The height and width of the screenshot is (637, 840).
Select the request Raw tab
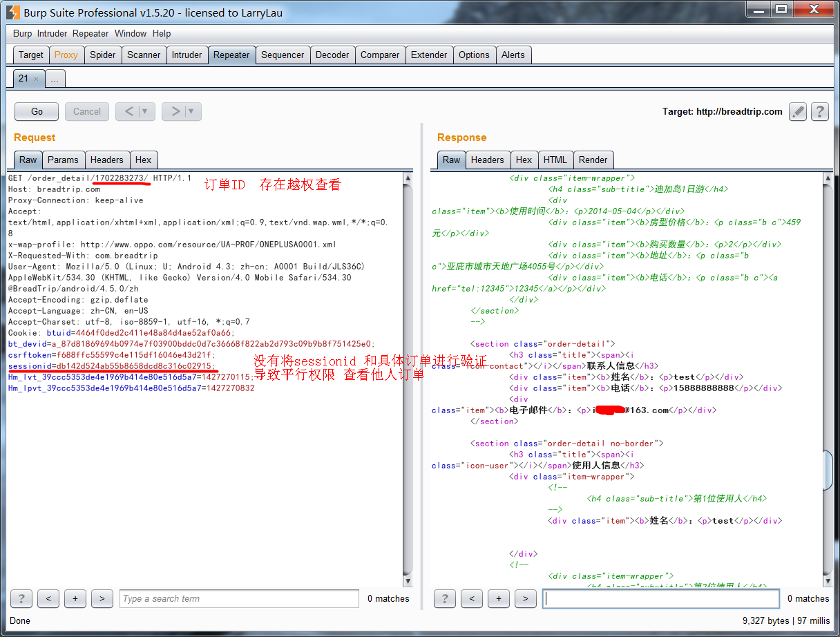[x=28, y=160]
